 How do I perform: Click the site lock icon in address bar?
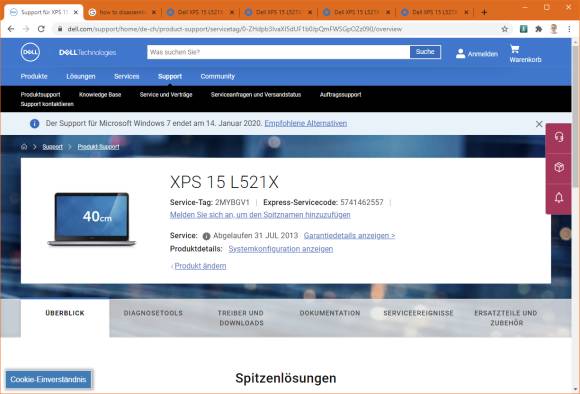click(x=60, y=29)
